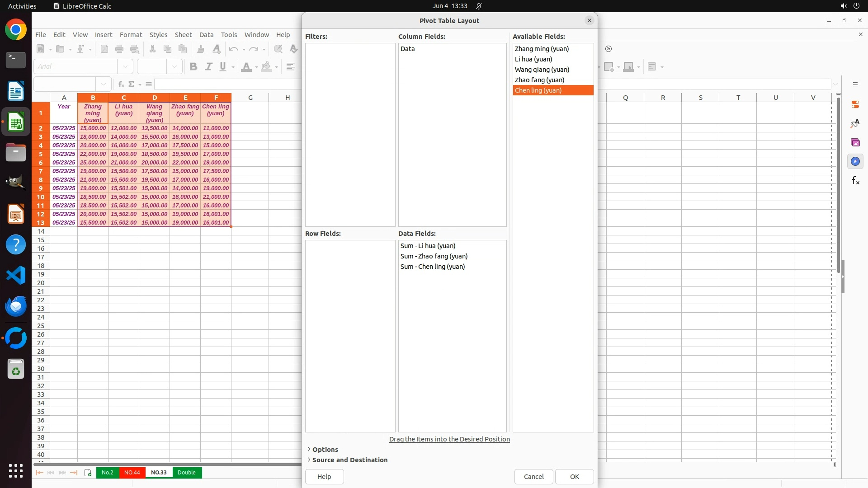This screenshot has height=488, width=868.
Task: Open the sidebar Navigator deck icon
Action: (x=855, y=162)
